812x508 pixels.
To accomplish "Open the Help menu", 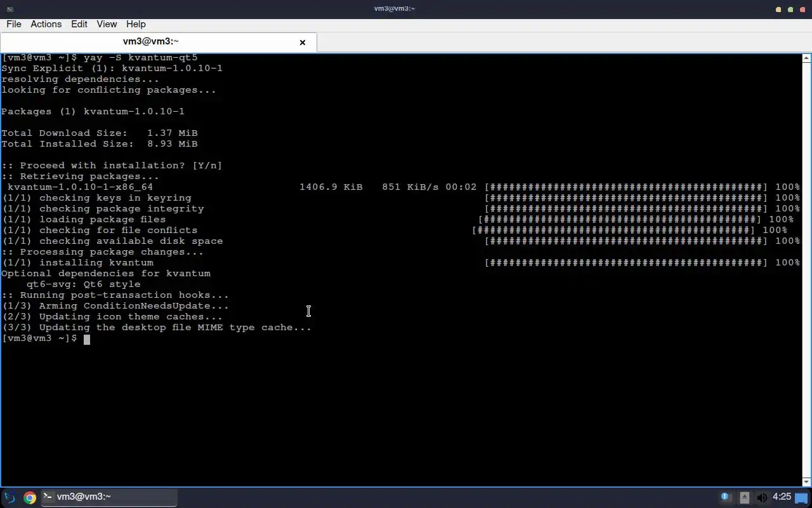I will tap(136, 24).
